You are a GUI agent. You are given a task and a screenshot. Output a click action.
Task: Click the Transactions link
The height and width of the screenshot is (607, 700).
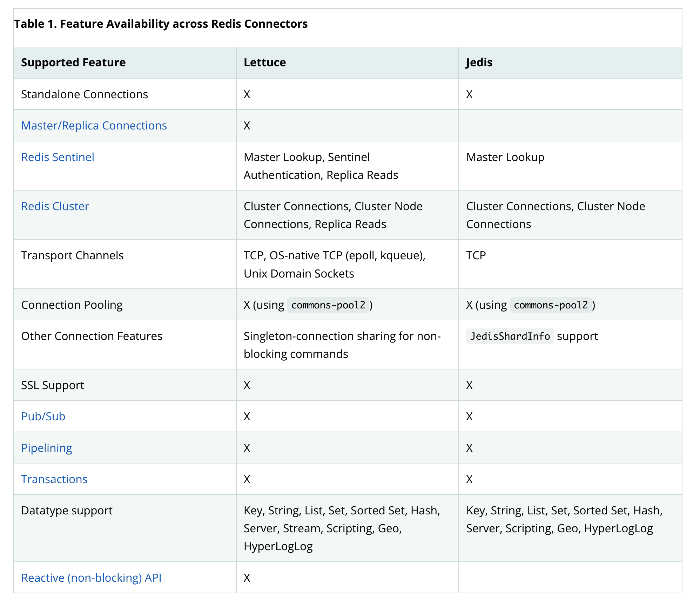[54, 479]
